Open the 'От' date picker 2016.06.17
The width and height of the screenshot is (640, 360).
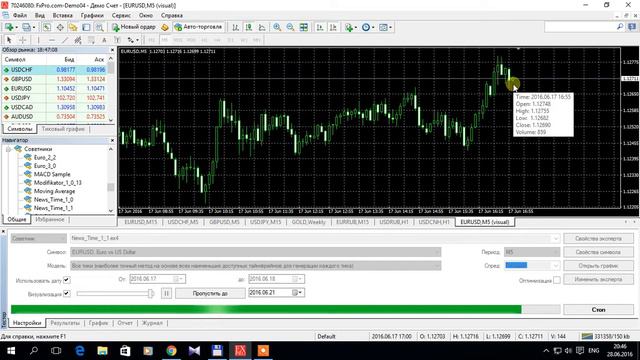pyautogui.click(x=179, y=279)
